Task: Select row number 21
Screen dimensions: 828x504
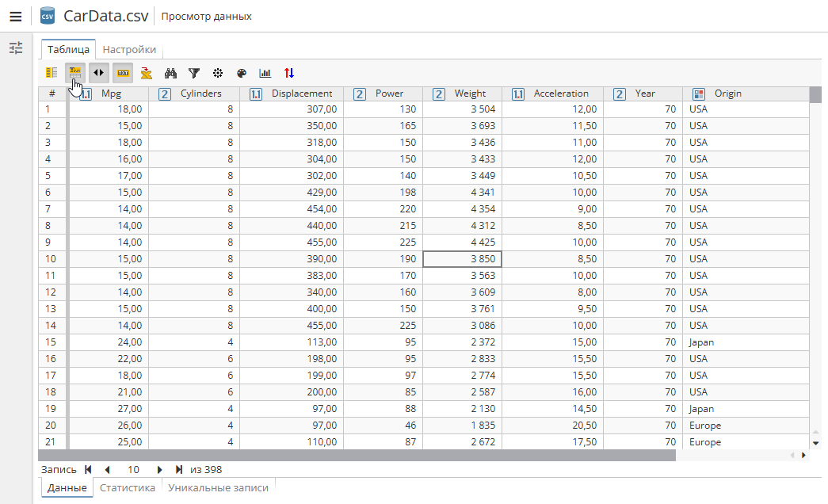Action: 52,441
